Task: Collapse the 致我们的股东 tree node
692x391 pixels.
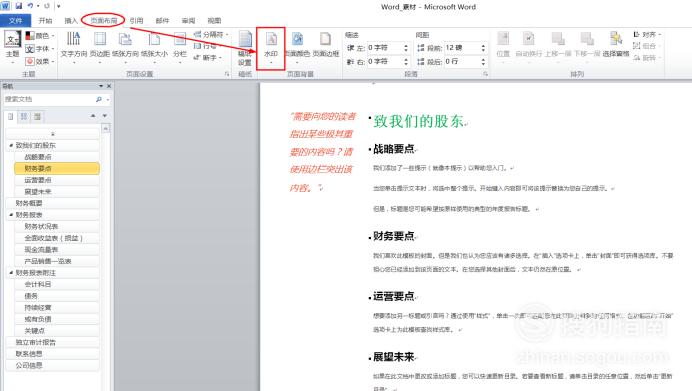Action: pos(11,145)
